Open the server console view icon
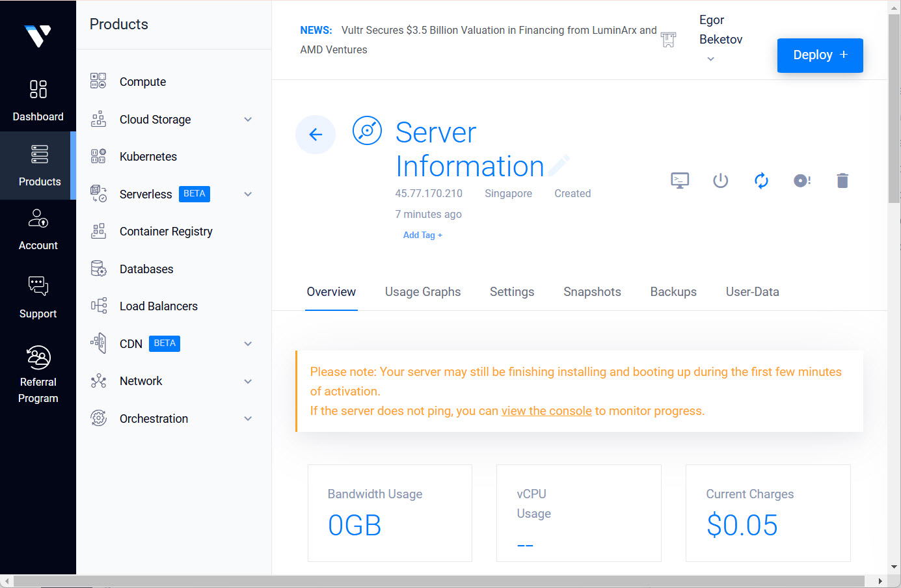The height and width of the screenshot is (588, 901). click(x=680, y=180)
